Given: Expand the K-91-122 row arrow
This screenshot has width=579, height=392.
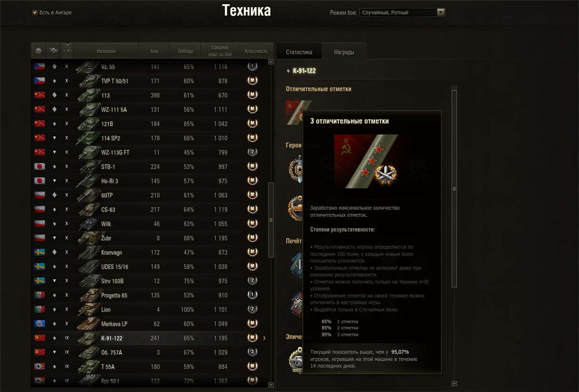Looking at the screenshot, I should (264, 338).
